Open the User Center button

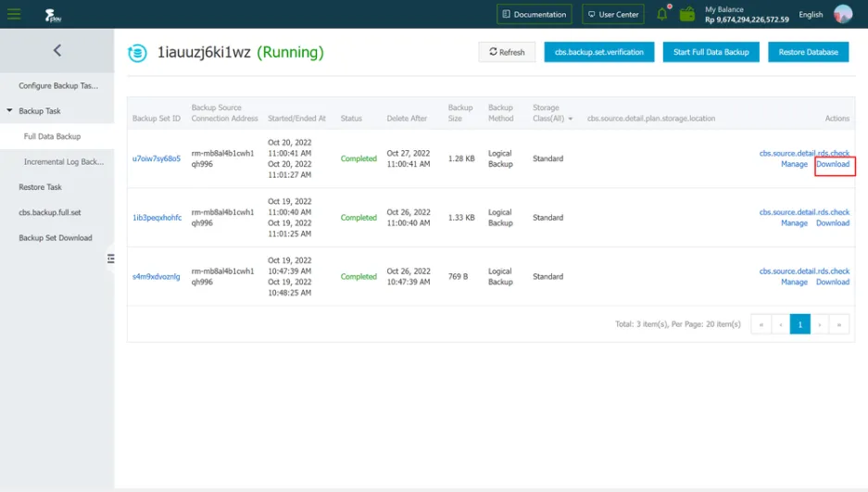click(x=613, y=15)
